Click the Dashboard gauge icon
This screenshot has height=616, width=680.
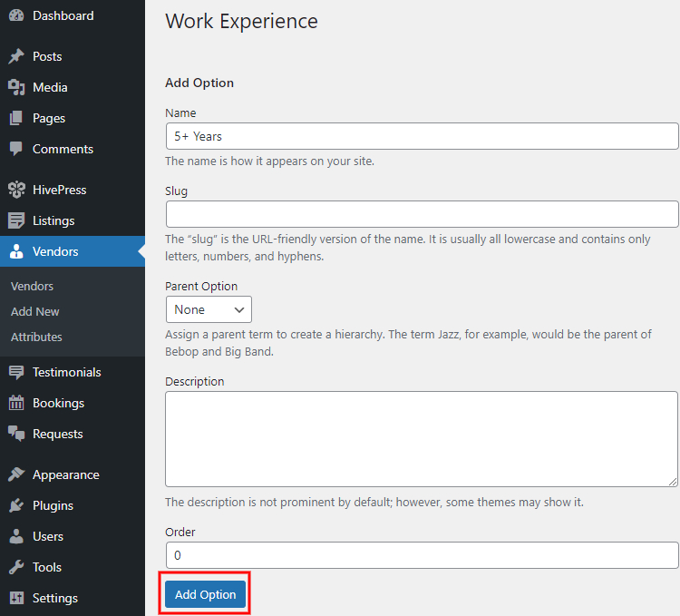pos(16,15)
